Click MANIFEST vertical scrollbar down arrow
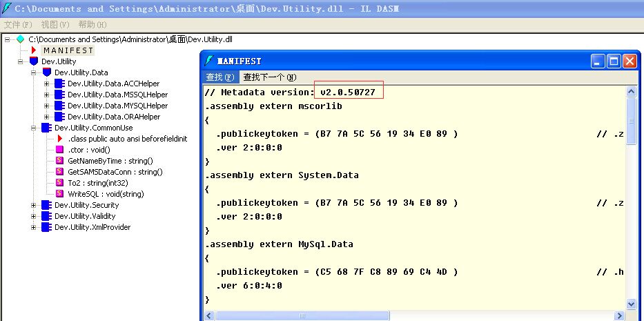This screenshot has height=321, width=644. 632,304
